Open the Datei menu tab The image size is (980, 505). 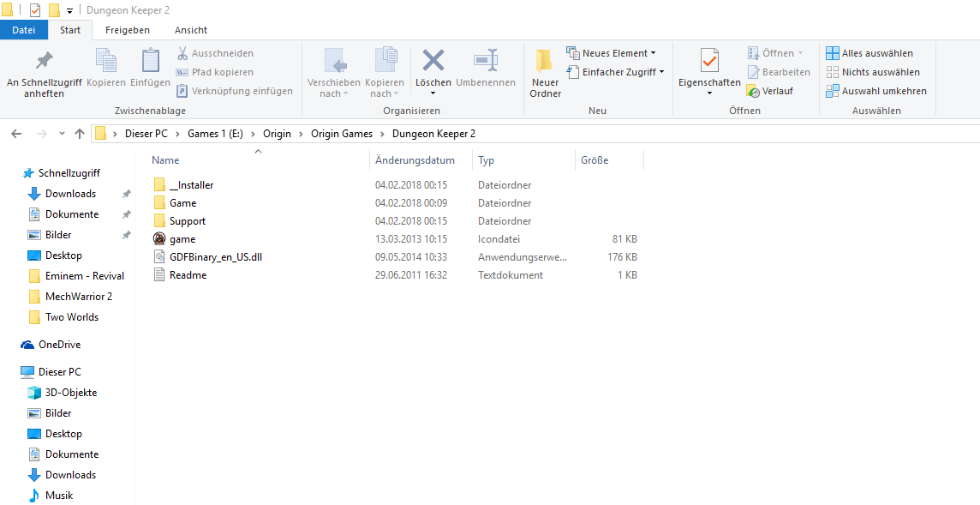tap(24, 30)
